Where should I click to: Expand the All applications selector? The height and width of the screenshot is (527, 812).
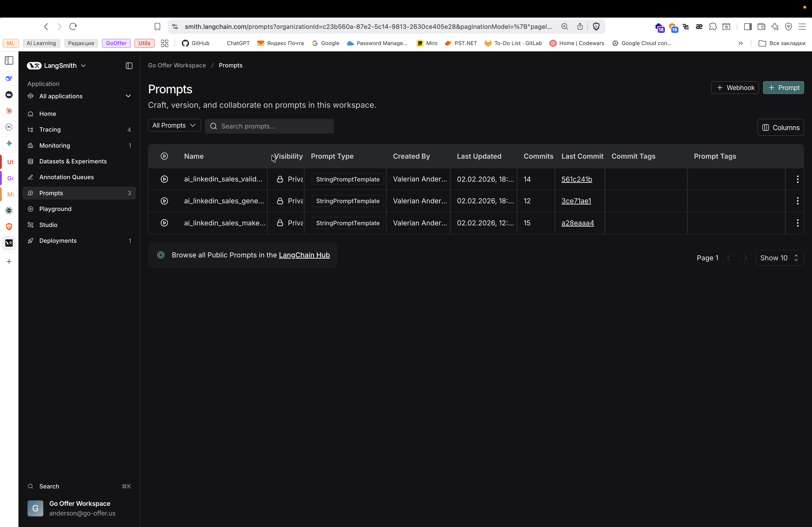[x=79, y=96]
